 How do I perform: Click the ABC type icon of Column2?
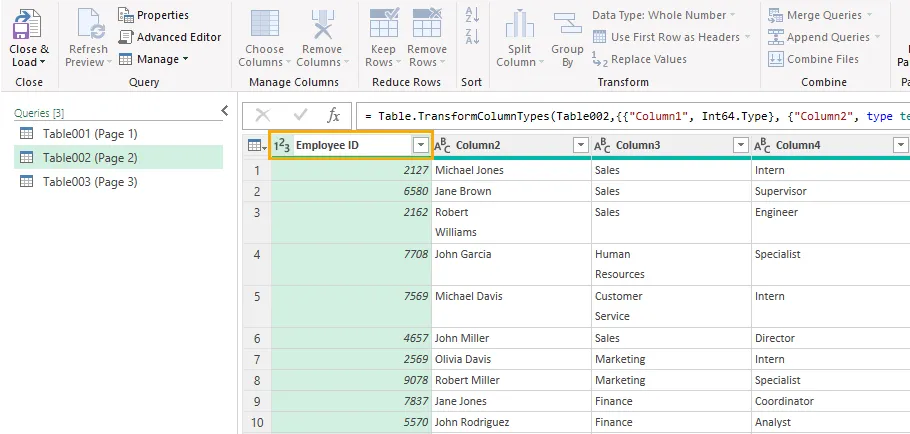[442, 146]
